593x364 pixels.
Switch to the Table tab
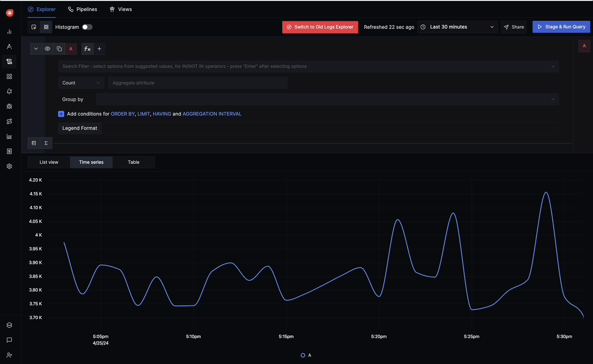point(133,162)
